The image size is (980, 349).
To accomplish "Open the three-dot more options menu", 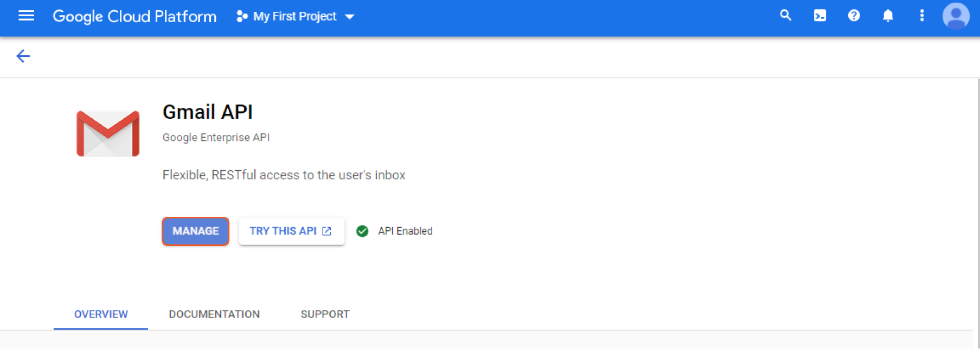I will [921, 16].
